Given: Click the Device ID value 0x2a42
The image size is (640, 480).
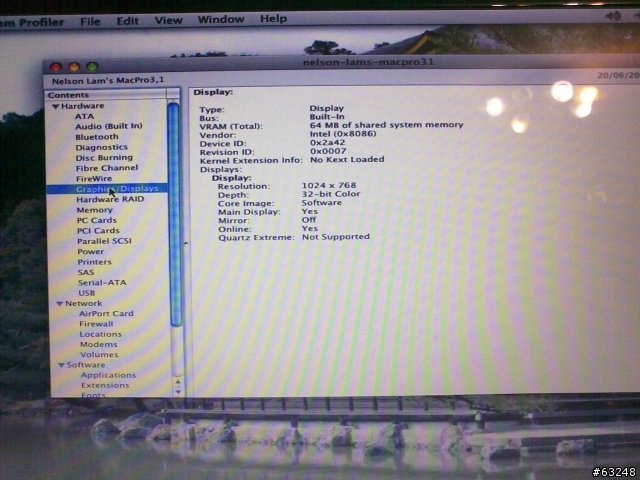Looking at the screenshot, I should coord(328,142).
